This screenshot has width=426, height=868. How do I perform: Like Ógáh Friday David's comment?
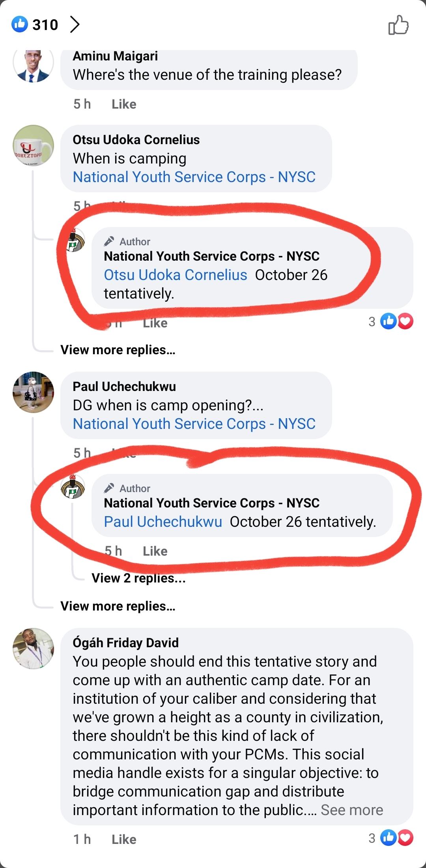pyautogui.click(x=124, y=839)
